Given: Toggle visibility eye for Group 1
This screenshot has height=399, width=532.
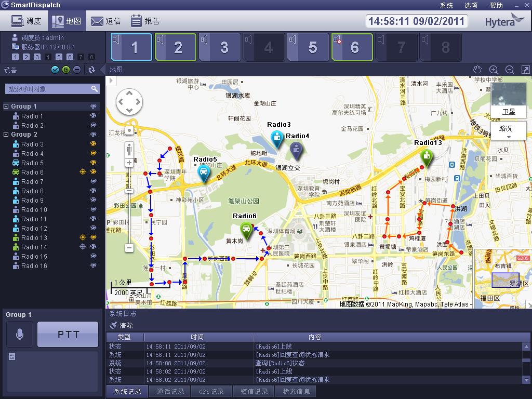Looking at the screenshot, I should [94, 106].
